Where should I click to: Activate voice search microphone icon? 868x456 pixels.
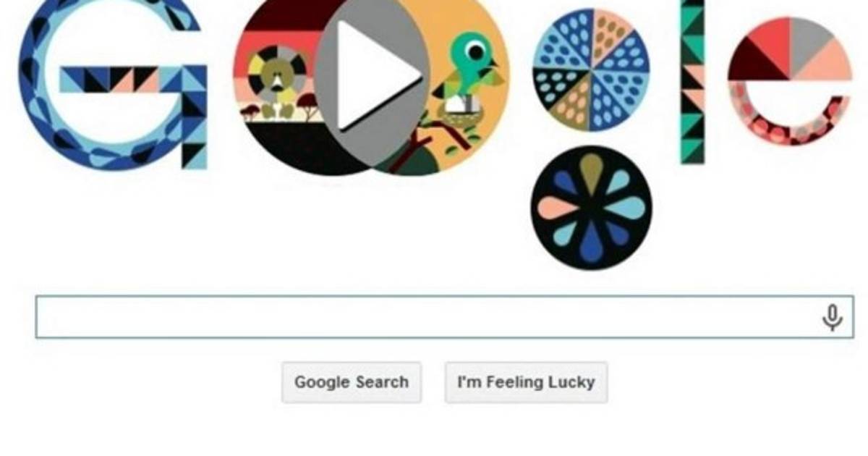[x=833, y=317]
